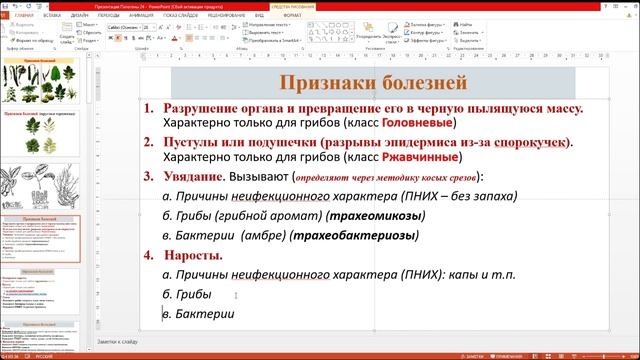The height and width of the screenshot is (360, 640).
Task: Open the Контур фигуры outline dropdown
Action: coord(424,32)
